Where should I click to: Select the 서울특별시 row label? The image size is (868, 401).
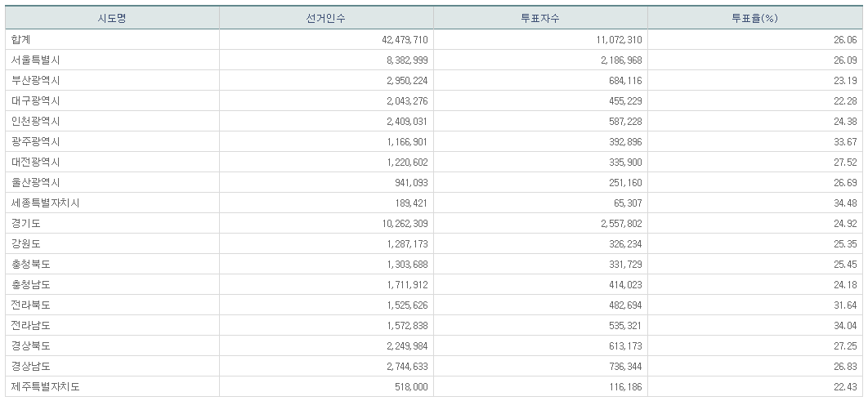pyautogui.click(x=36, y=60)
